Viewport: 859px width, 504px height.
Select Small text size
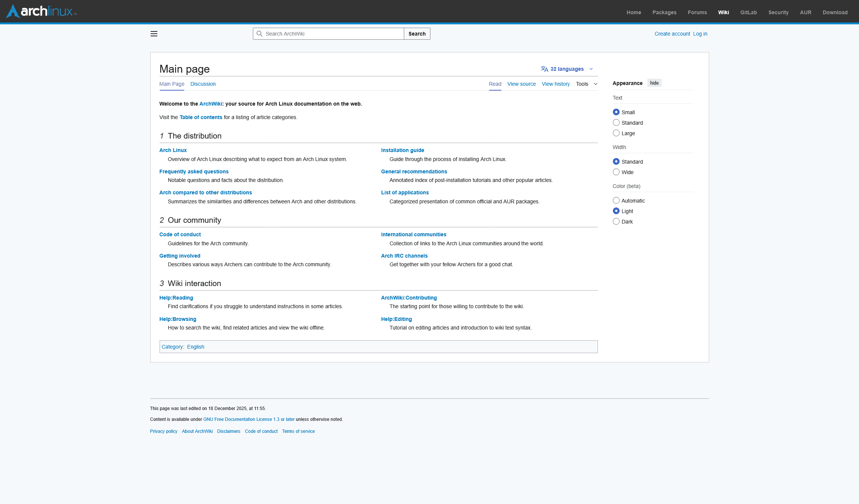(616, 112)
